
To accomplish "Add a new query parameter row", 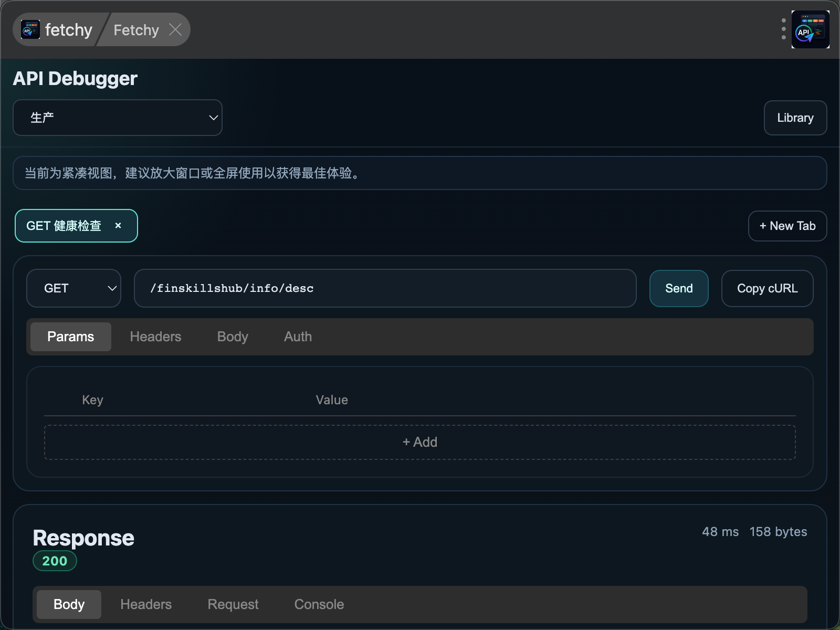I will (x=419, y=442).
